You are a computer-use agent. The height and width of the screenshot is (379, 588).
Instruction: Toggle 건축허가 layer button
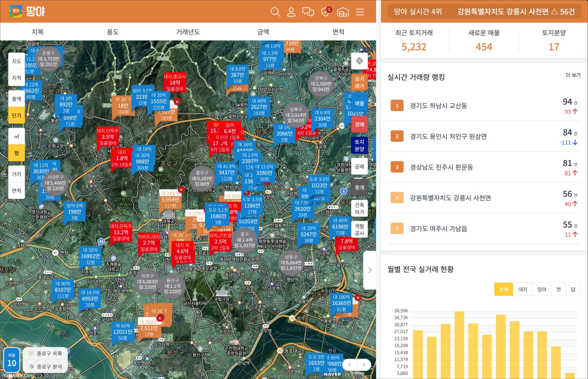click(360, 208)
